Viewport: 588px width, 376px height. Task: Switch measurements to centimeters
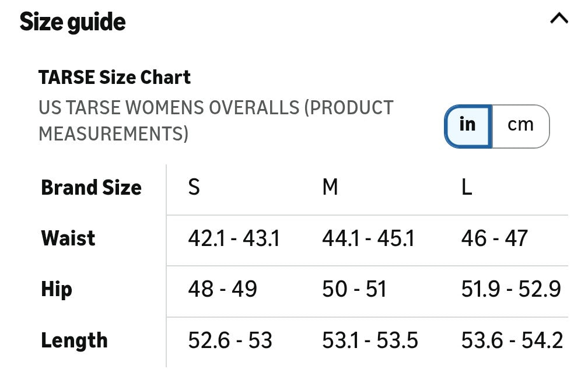pos(520,125)
